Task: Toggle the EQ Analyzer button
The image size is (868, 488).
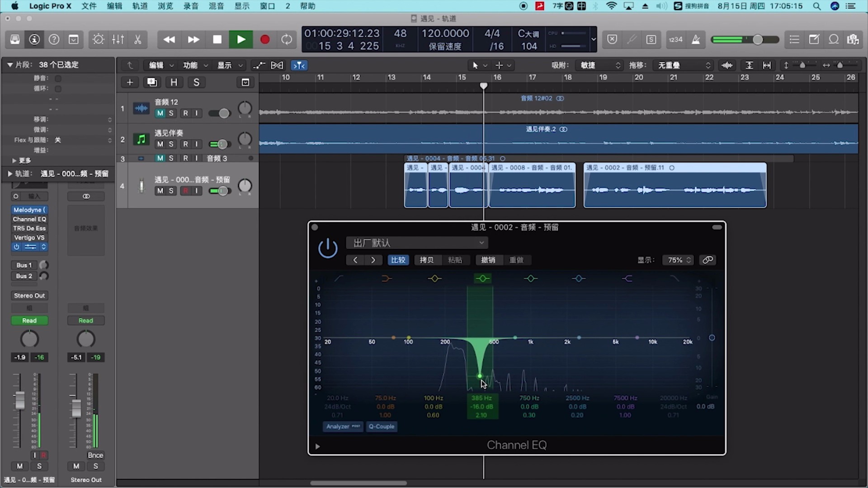Action: pyautogui.click(x=343, y=427)
